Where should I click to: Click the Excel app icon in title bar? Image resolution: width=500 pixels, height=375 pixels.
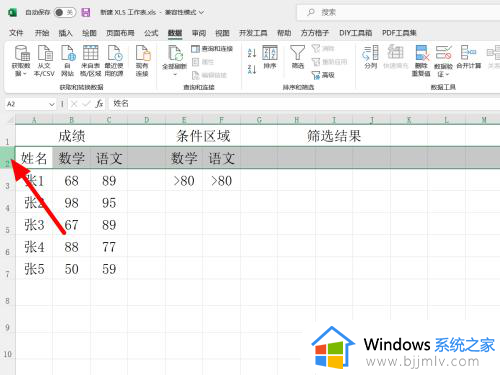[x=13, y=13]
